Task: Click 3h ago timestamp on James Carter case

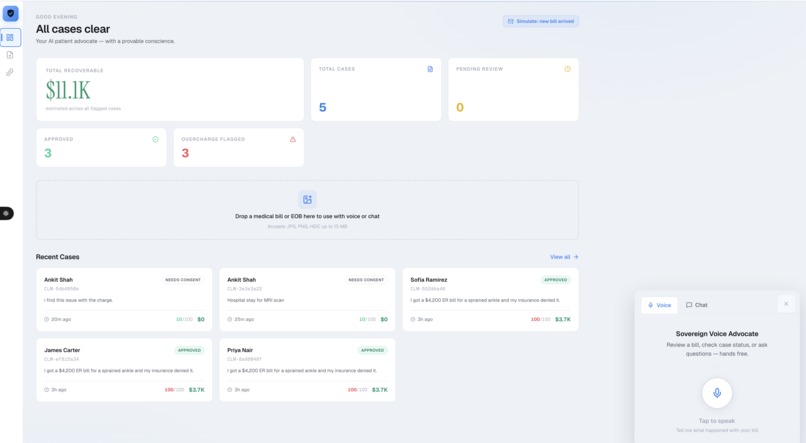Action: (x=59, y=390)
